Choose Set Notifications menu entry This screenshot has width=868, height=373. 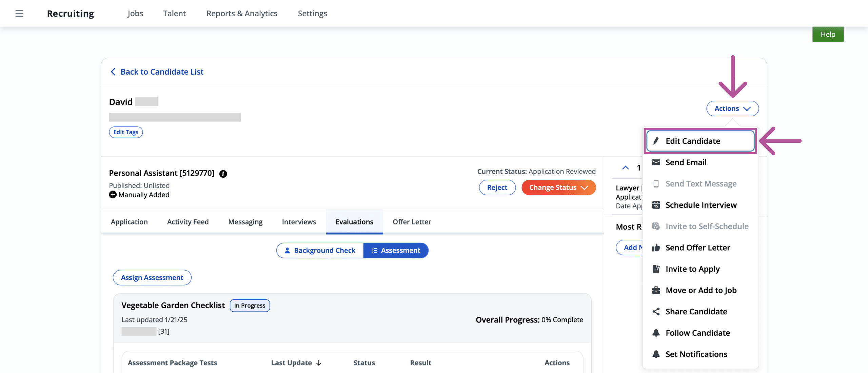click(701, 354)
